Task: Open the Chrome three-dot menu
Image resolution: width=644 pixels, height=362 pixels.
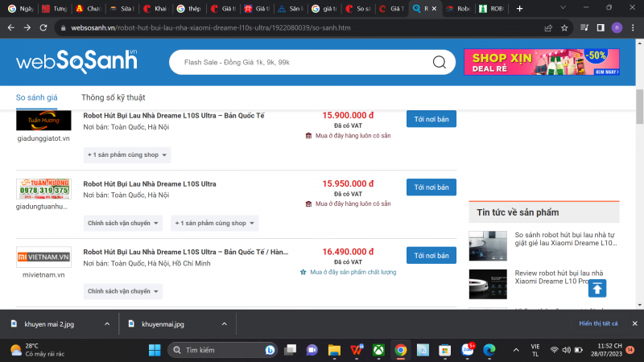Action: (633, 27)
